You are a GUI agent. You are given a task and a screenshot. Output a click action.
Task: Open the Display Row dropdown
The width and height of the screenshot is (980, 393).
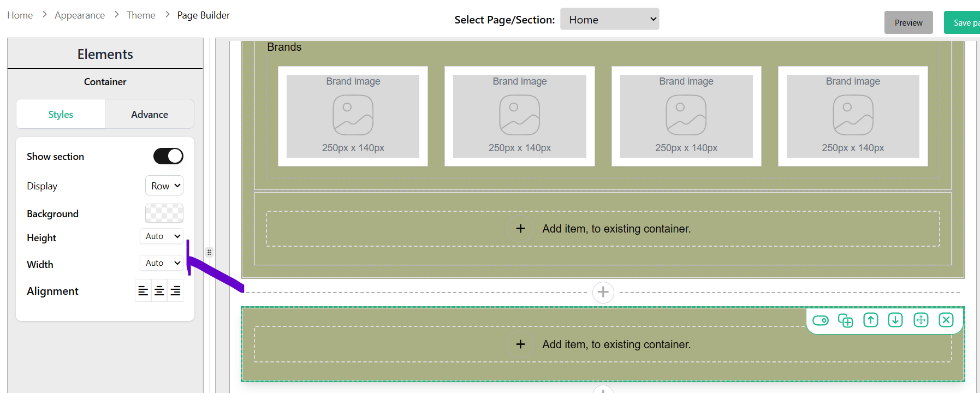tap(164, 186)
